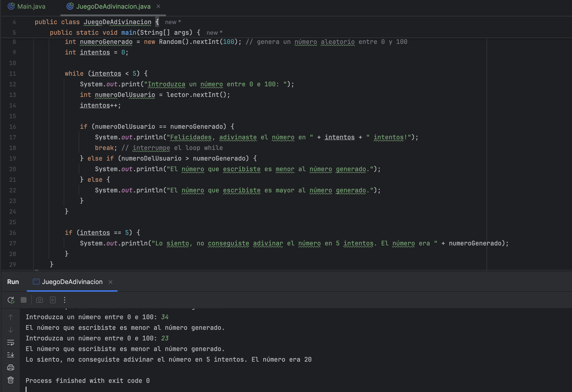Image resolution: width=572 pixels, height=392 pixels.
Task: Click 'else if' on line 19
Action: point(100,158)
